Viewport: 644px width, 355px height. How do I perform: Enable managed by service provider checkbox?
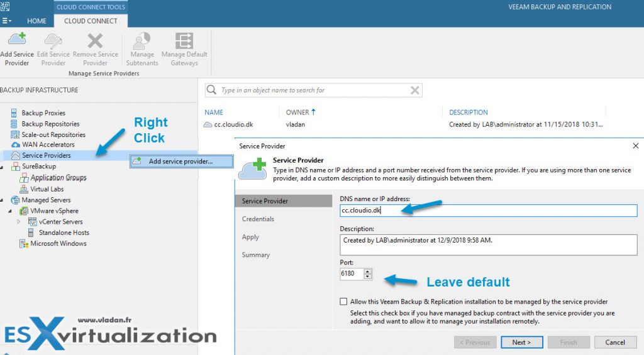coord(343,302)
